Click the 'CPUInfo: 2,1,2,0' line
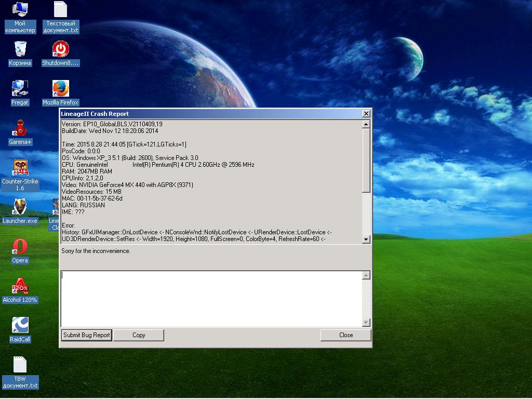Viewport: 532px width, 399px height. pyautogui.click(x=83, y=179)
